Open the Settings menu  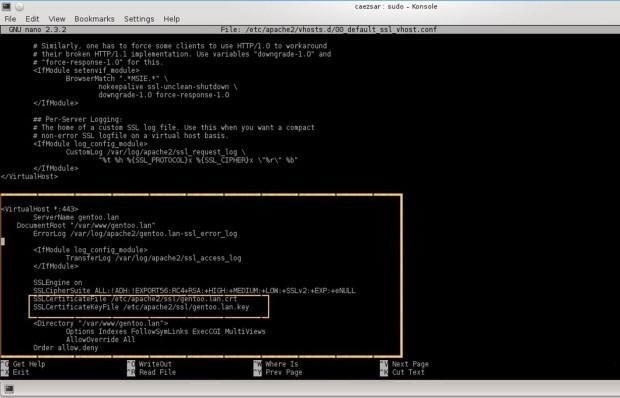(139, 19)
